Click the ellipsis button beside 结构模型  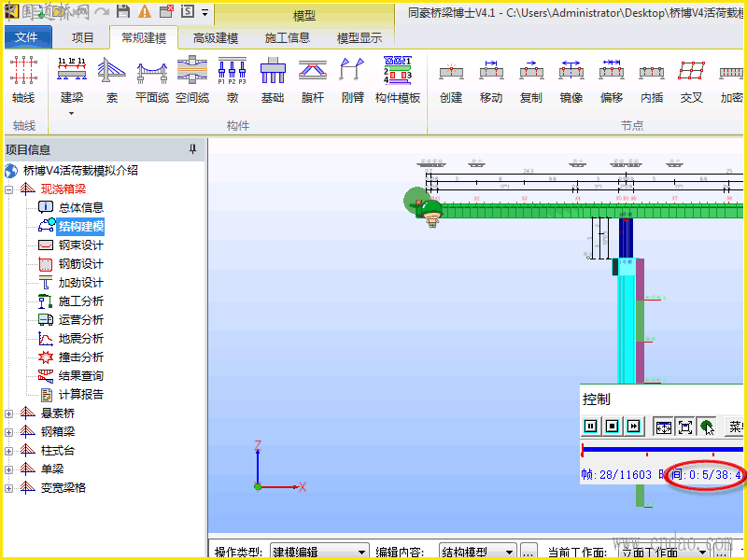click(529, 552)
